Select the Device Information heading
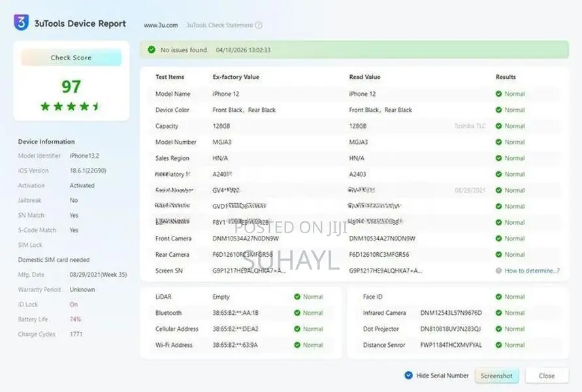 tap(46, 141)
